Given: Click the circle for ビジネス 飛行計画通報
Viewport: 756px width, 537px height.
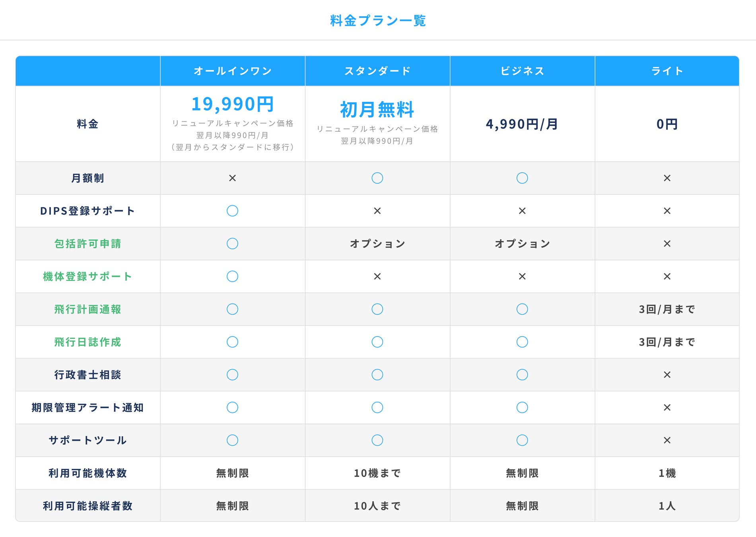Looking at the screenshot, I should (522, 309).
